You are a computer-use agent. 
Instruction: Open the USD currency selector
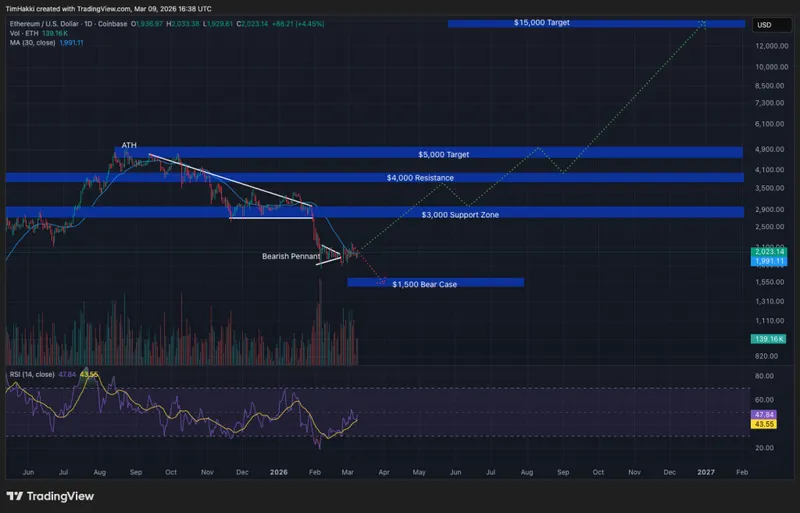point(764,24)
